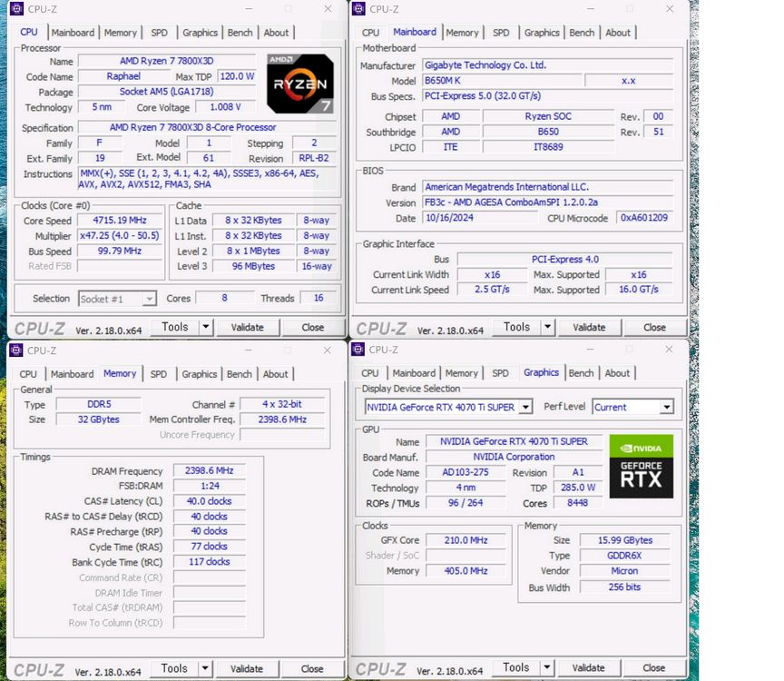This screenshot has width=784, height=681.
Task: Click the NVIDIA GeForce RTX badge
Action: (642, 466)
